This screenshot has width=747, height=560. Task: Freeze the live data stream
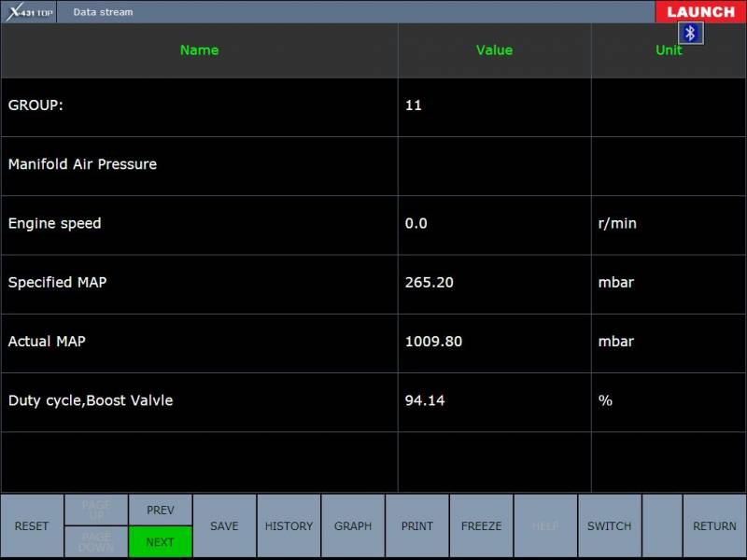(481, 526)
